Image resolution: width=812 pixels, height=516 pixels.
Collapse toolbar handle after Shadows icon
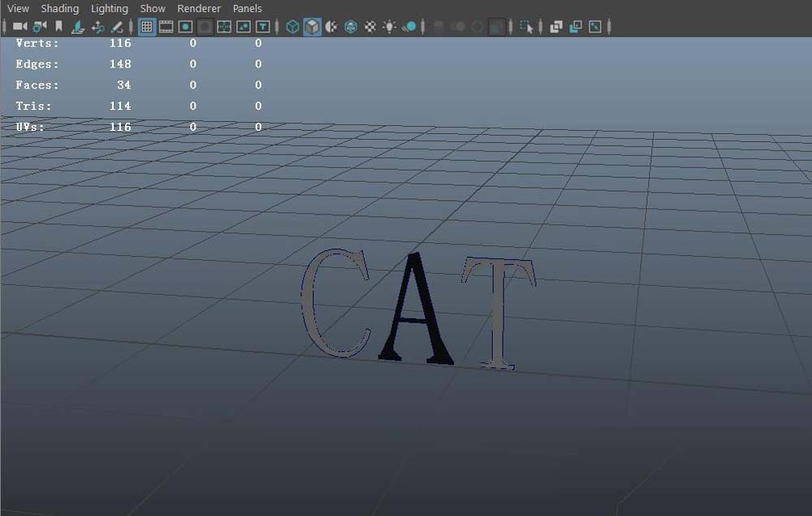(x=423, y=27)
